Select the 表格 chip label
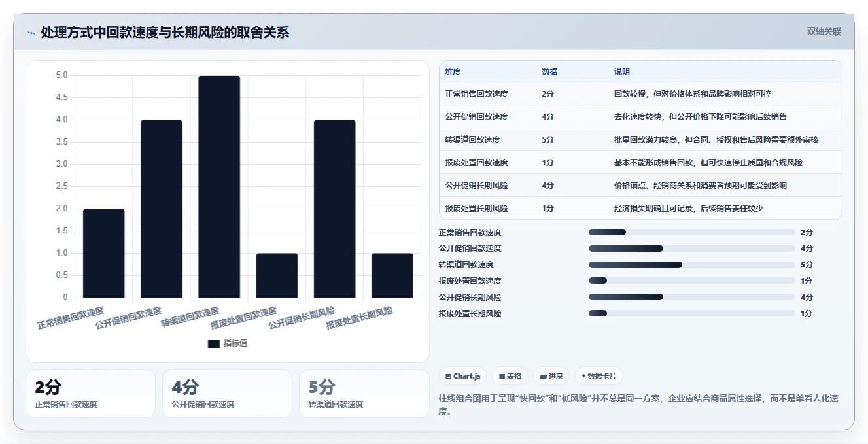The width and height of the screenshot is (868, 444). coord(514,376)
